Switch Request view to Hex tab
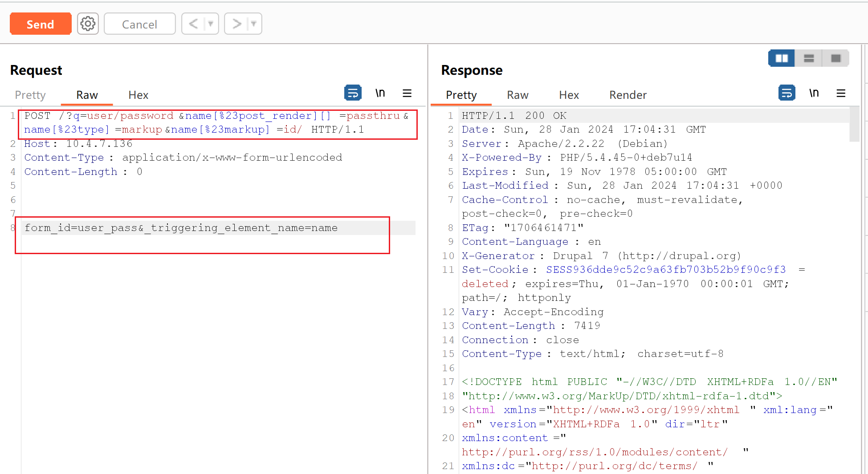Viewport: 868px width, 474px height. pos(138,95)
